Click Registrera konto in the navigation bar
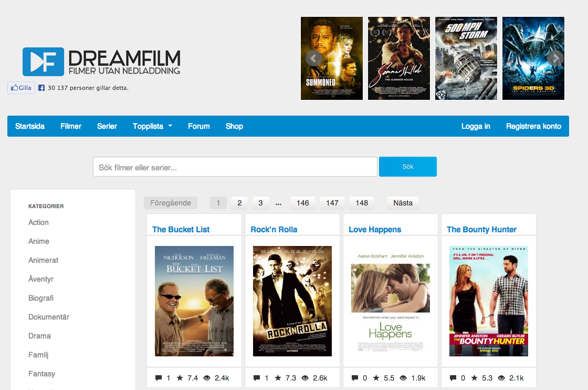The image size is (588, 390). coord(533,126)
